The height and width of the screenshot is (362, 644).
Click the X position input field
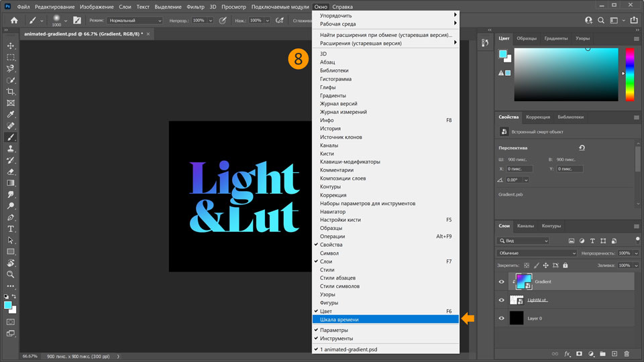coord(519,169)
